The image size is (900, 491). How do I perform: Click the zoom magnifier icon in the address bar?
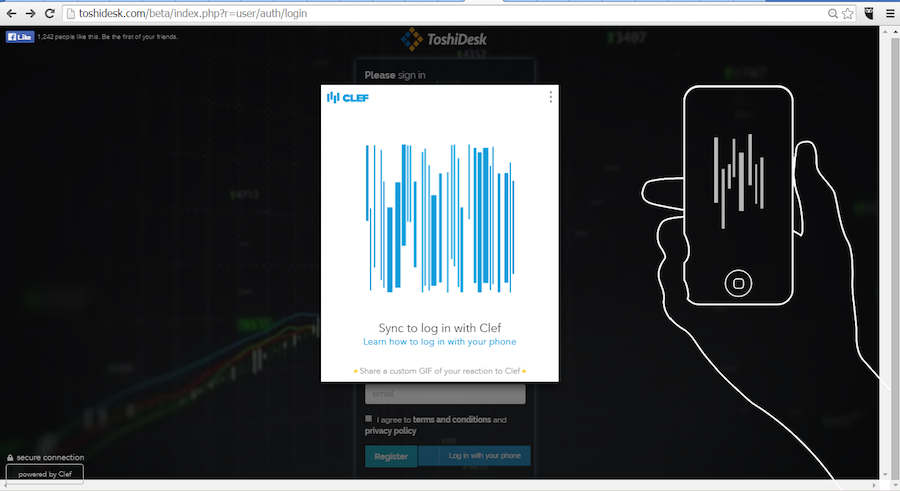point(832,13)
